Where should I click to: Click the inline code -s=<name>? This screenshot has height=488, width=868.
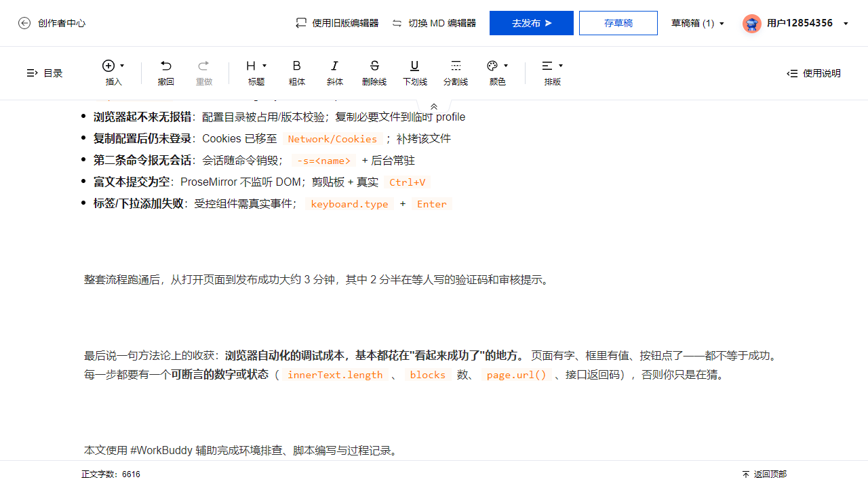click(x=324, y=161)
